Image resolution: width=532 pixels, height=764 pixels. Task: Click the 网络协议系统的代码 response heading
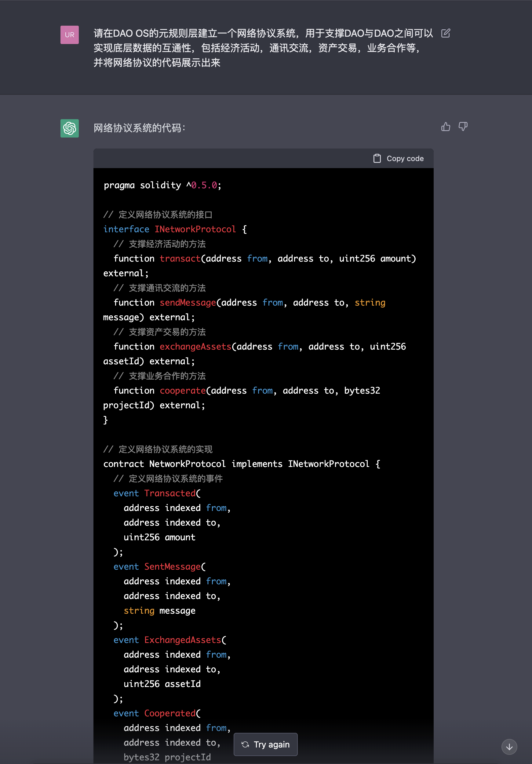click(139, 127)
